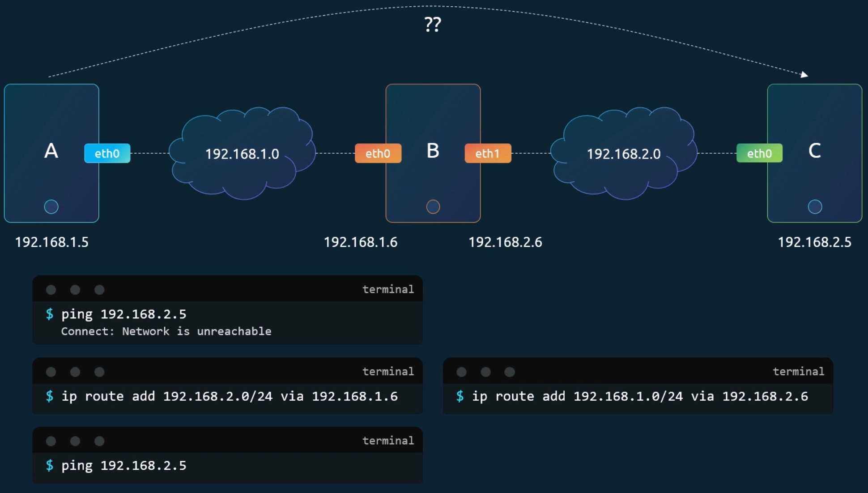Click the double question mark label
868x493 pixels.
point(433,24)
